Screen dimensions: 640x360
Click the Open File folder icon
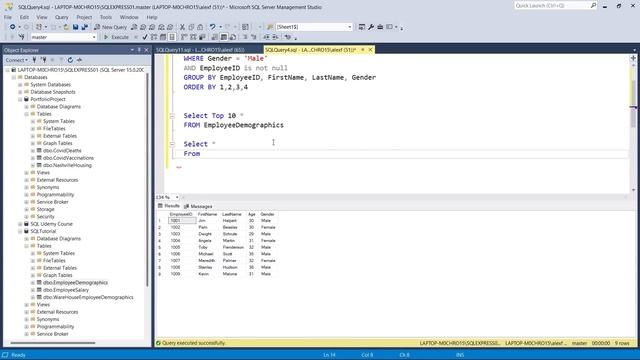click(x=66, y=27)
